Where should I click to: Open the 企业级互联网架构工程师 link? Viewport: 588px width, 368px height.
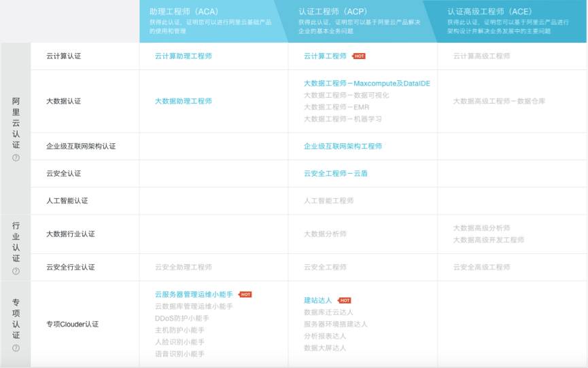point(343,146)
